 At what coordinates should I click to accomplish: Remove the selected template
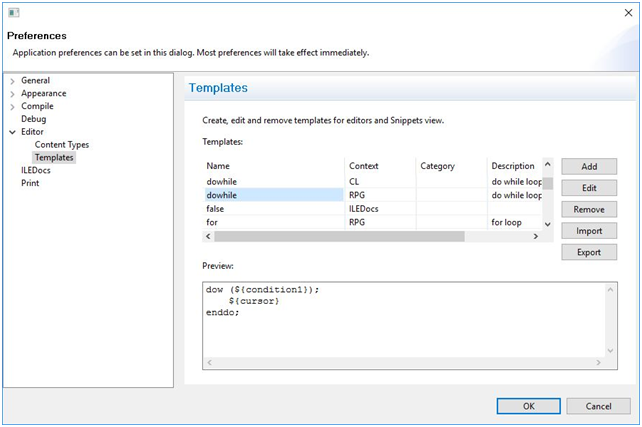(589, 210)
